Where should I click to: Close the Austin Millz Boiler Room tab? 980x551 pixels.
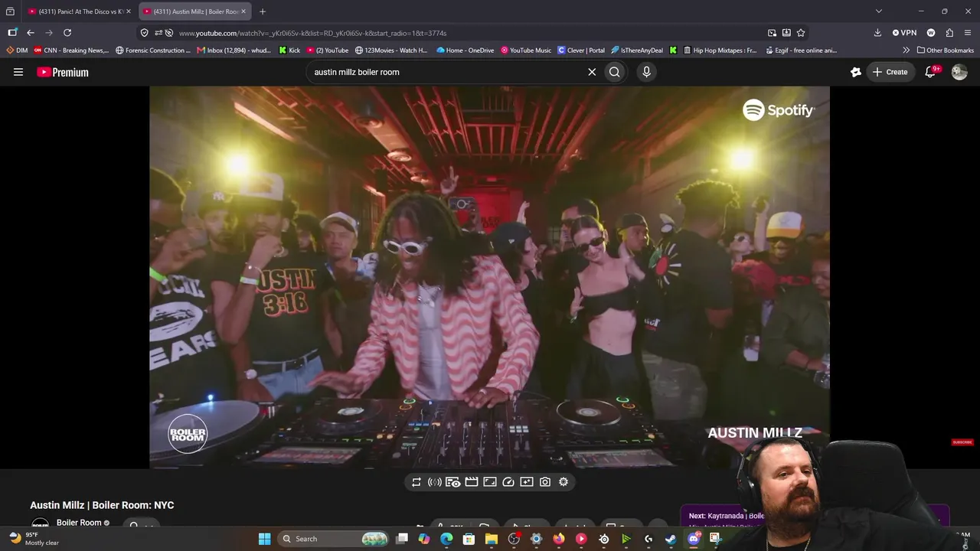(x=243, y=11)
